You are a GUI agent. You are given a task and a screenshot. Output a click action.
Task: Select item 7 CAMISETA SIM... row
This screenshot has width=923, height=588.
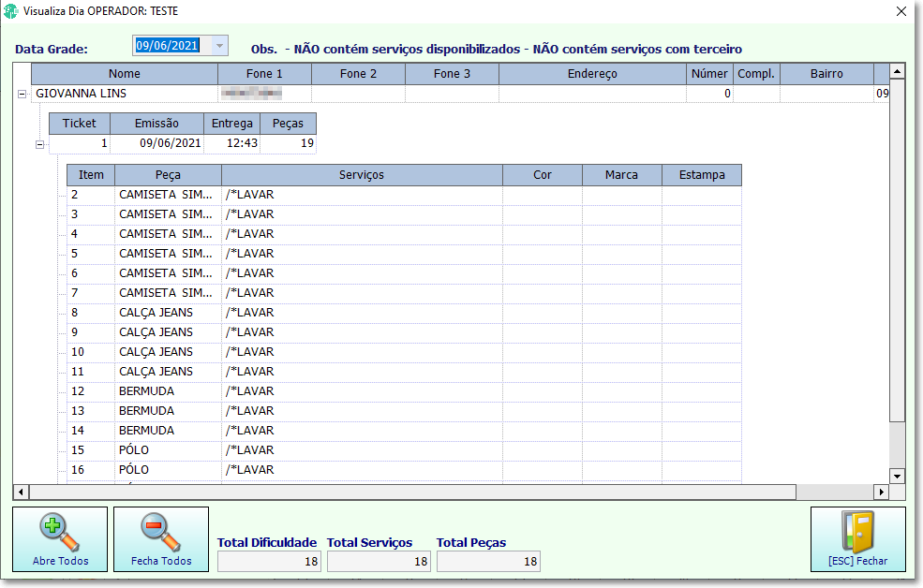[404, 293]
